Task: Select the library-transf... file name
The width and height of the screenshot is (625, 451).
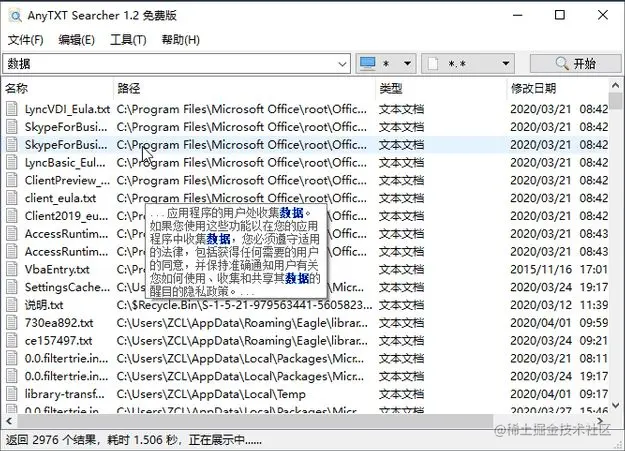Action: point(65,394)
